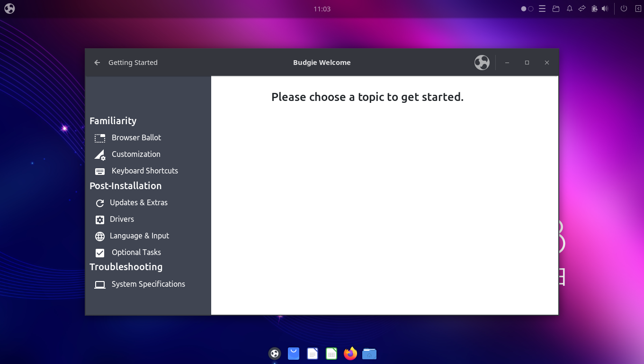Open the Files manager in the dock
This screenshot has height=364, width=644.
369,354
